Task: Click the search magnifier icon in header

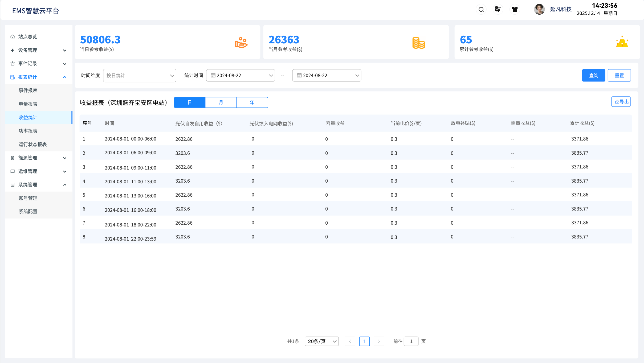Action: pos(481,10)
